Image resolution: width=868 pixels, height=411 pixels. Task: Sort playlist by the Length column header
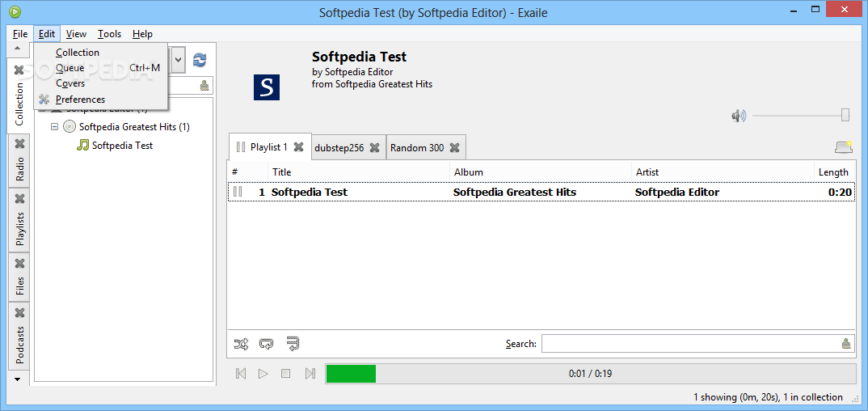pyautogui.click(x=834, y=172)
